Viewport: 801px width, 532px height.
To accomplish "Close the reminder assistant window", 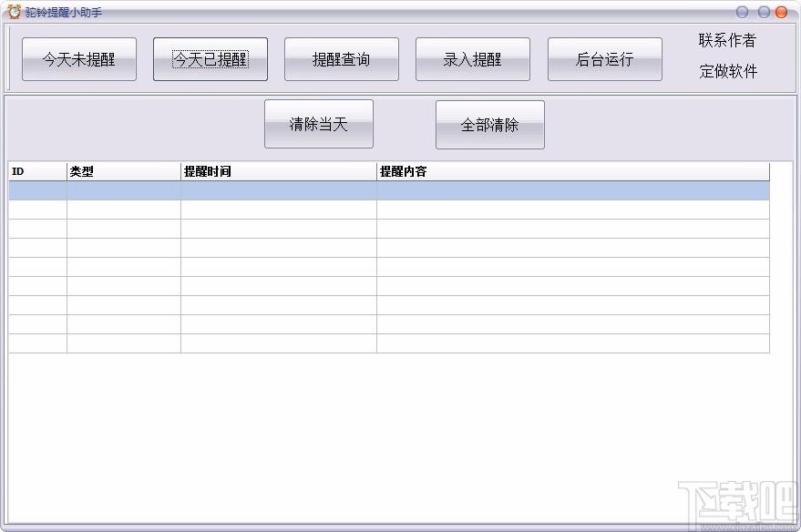I will pos(781,12).
